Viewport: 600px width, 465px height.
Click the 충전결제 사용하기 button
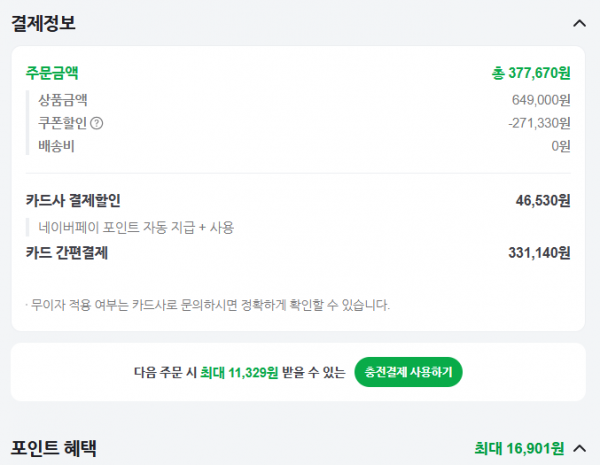[408, 372]
